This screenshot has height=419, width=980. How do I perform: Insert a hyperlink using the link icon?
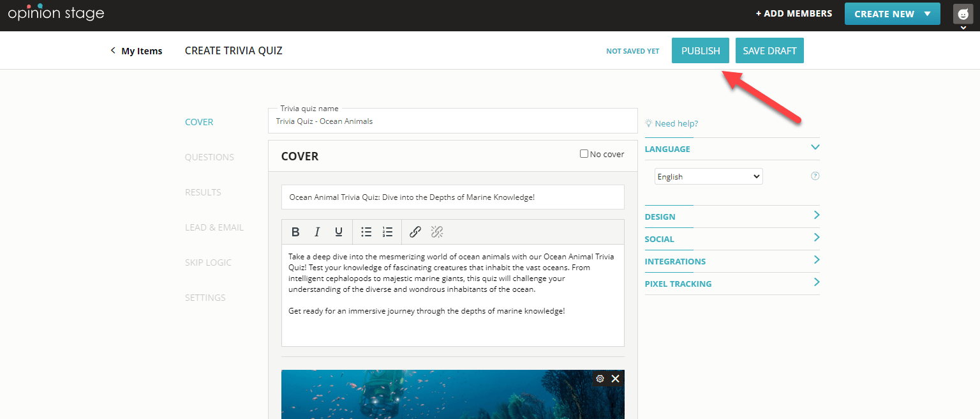coord(415,232)
